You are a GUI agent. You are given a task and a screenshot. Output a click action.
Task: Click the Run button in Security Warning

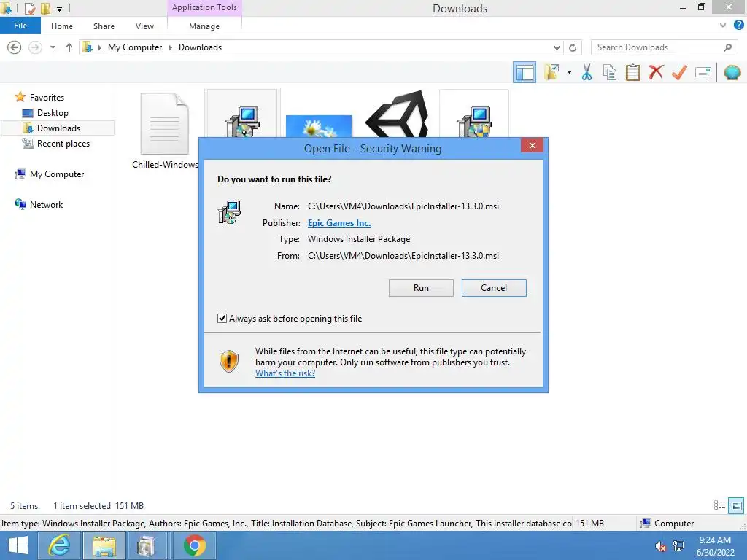(x=421, y=287)
